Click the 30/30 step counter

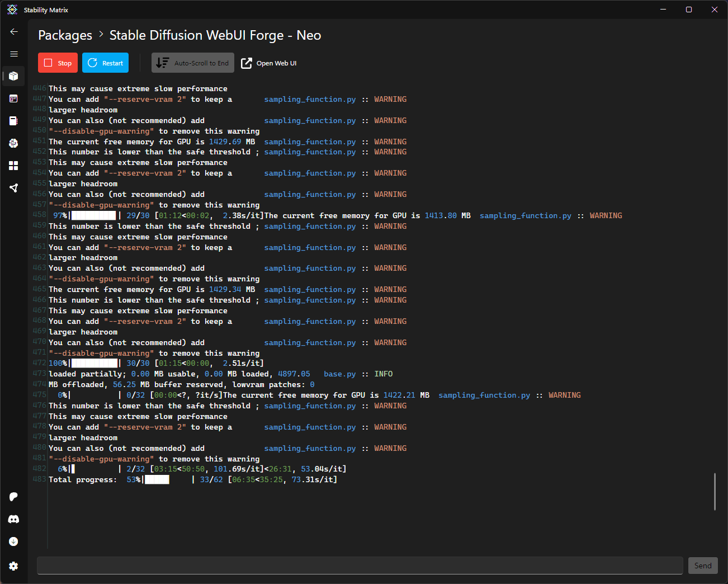[x=138, y=363]
